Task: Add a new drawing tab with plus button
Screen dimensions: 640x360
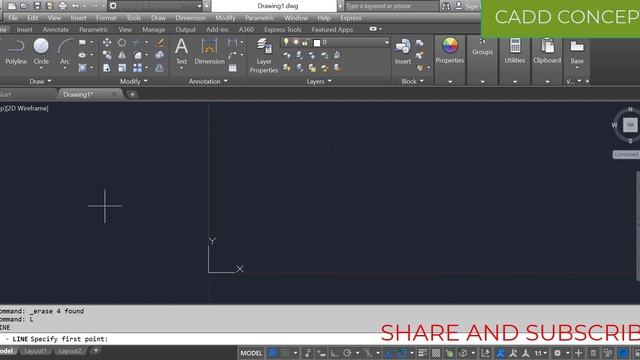Action: pos(132,94)
